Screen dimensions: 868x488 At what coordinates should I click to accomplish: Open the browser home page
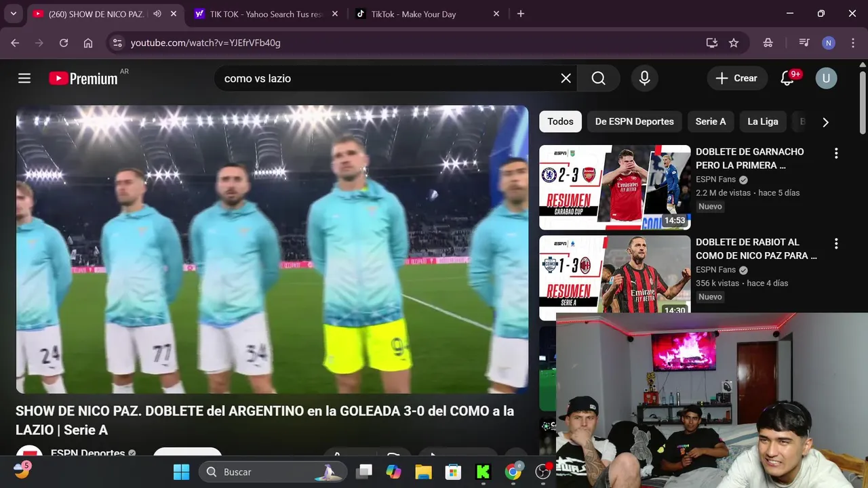88,43
